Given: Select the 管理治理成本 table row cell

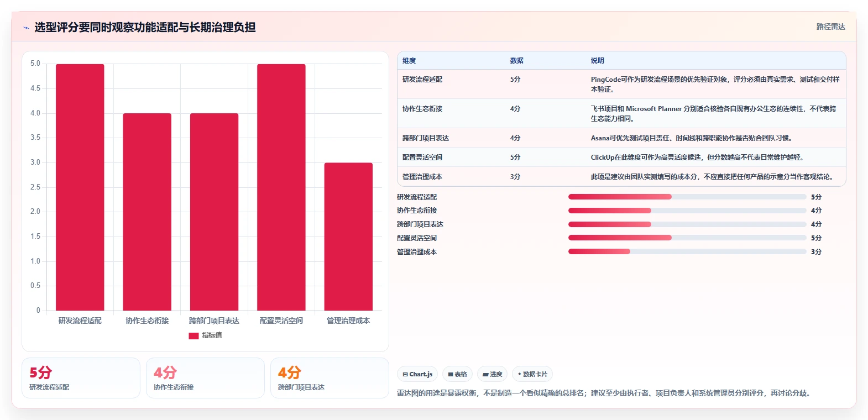Looking at the screenshot, I should click(x=422, y=177).
